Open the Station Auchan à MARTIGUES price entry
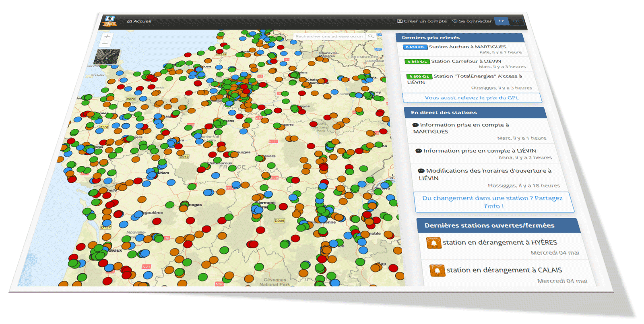This screenshot has width=644, height=324. 467,47
